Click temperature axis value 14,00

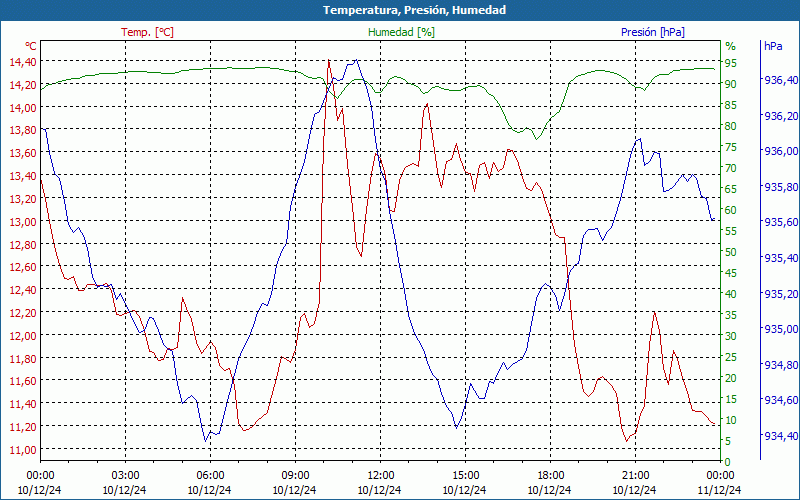tap(23, 107)
